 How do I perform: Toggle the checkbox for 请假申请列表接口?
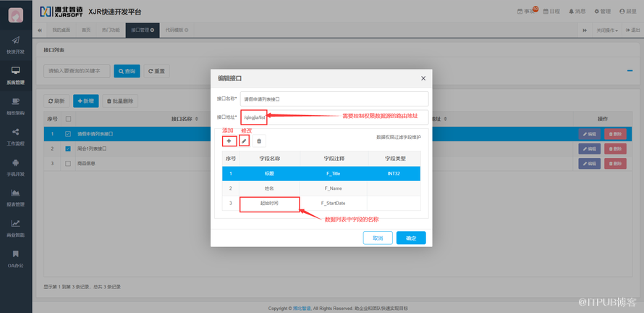(x=68, y=133)
